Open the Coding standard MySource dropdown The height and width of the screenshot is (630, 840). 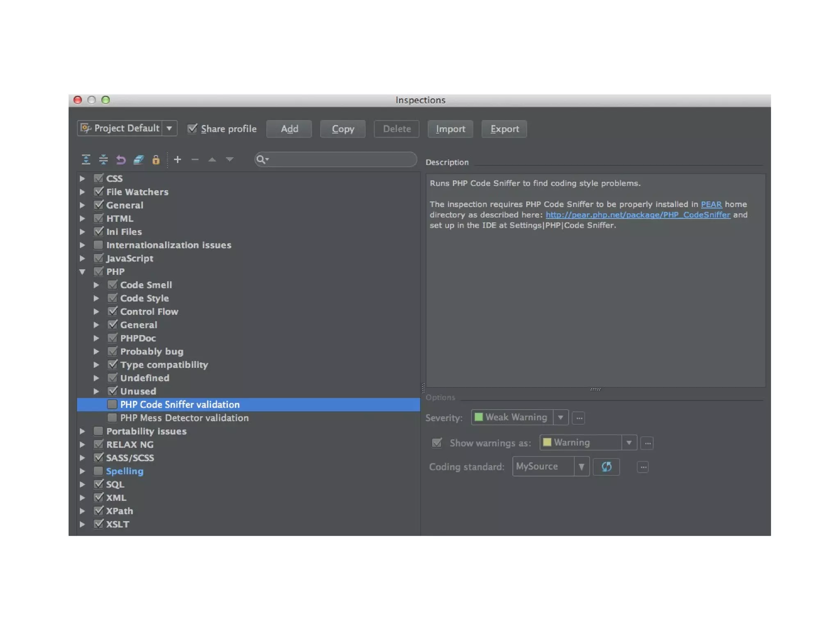581,467
